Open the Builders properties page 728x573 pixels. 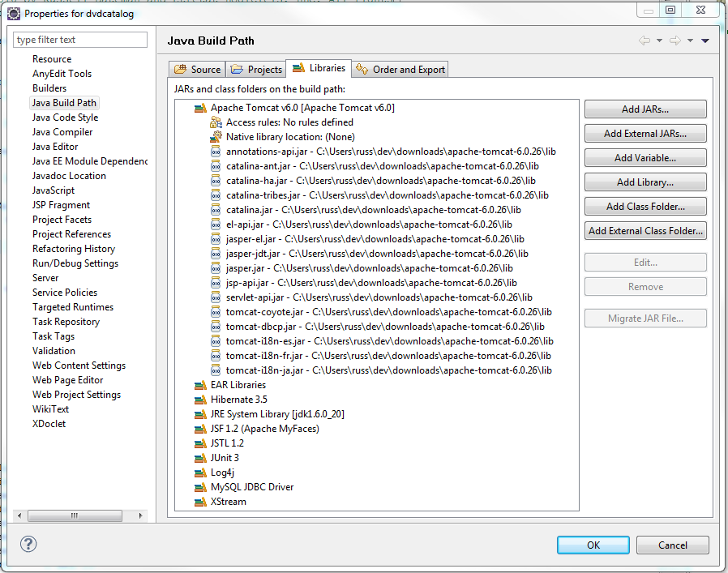49,88
